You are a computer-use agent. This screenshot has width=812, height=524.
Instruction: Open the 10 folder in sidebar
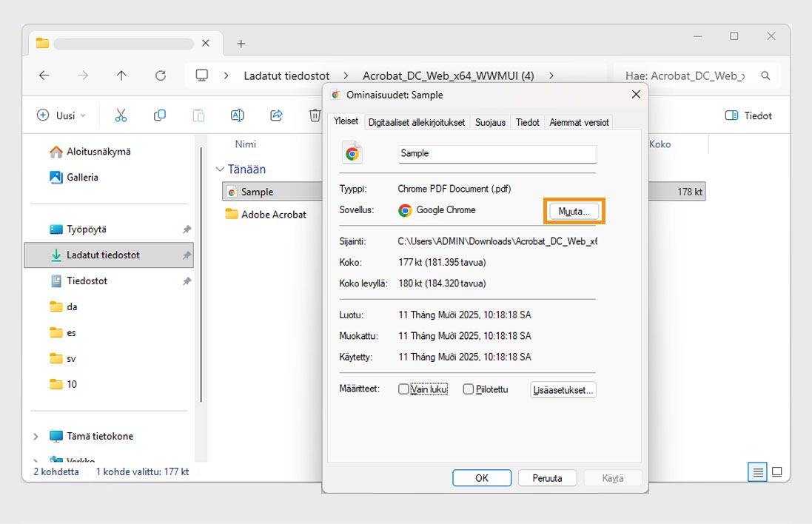point(63,384)
